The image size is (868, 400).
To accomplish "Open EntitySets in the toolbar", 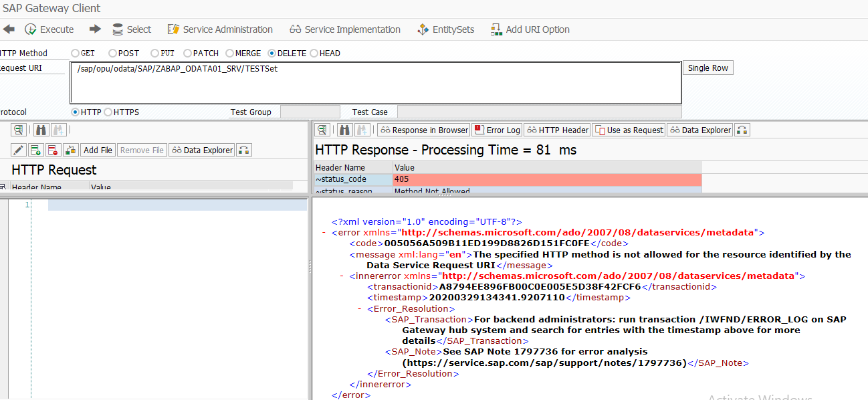I will coord(445,29).
